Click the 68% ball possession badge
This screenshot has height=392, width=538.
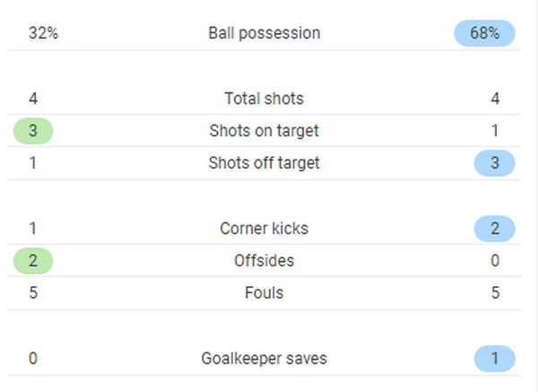(x=484, y=33)
